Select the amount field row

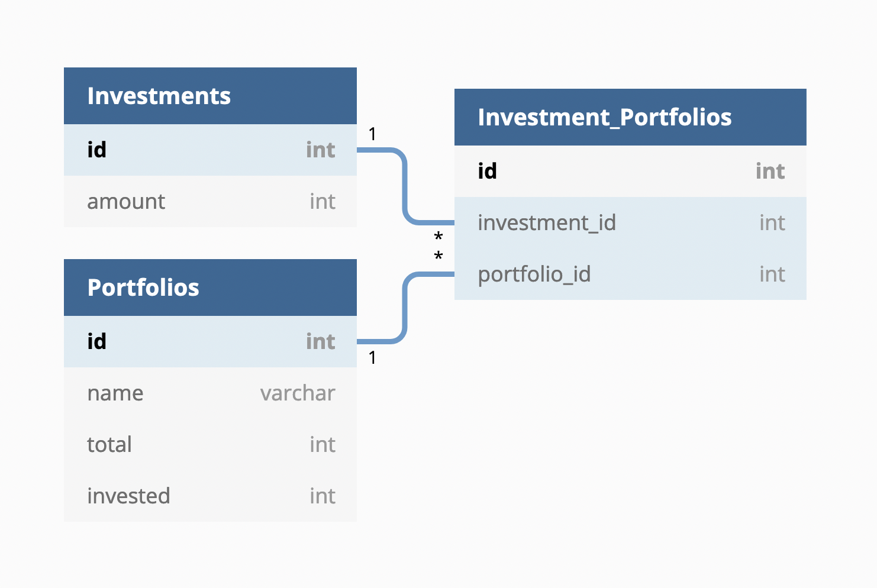pyautogui.click(x=210, y=202)
